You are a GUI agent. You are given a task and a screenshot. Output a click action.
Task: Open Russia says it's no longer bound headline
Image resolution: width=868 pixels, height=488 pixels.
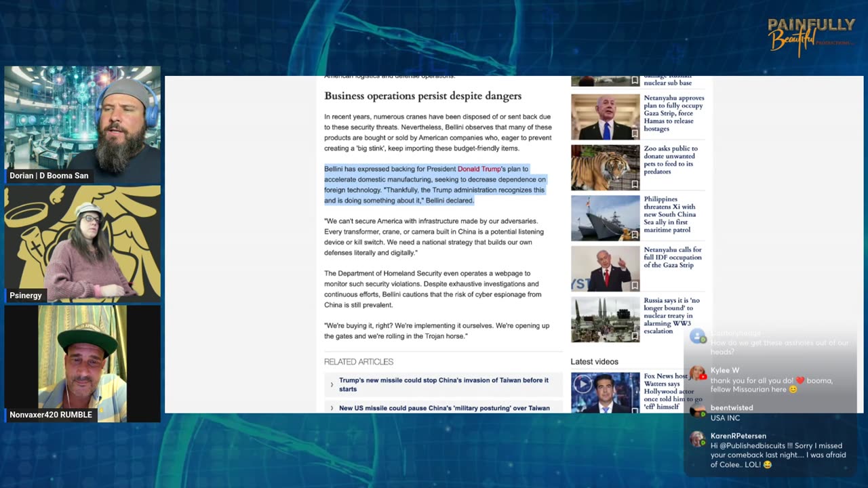[672, 316]
